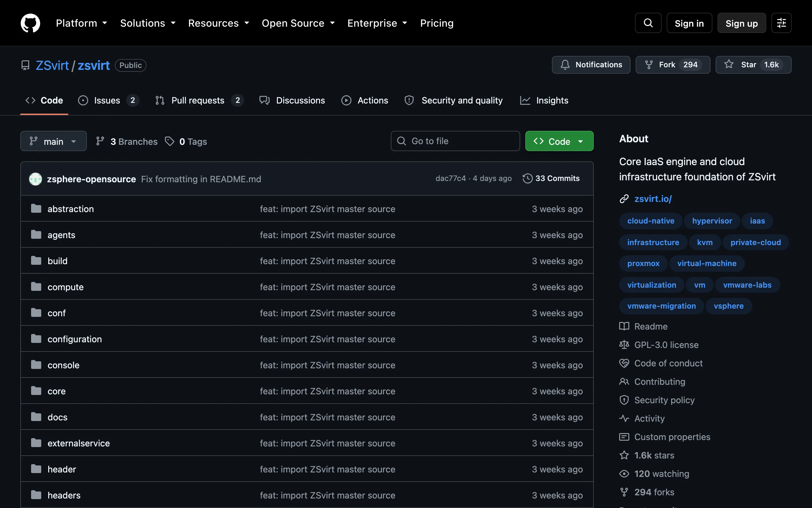Click the folder icon for compute
Screen dimensions: 812x508
(x=36, y=287)
